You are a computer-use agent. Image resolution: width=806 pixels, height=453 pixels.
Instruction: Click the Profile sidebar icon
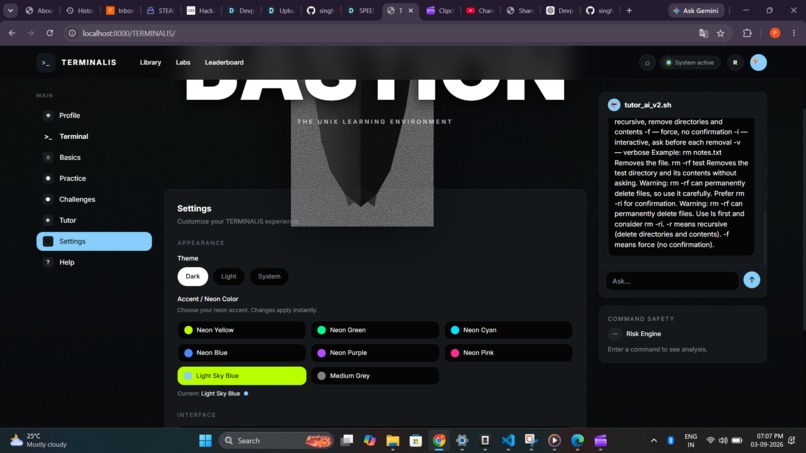(48, 116)
